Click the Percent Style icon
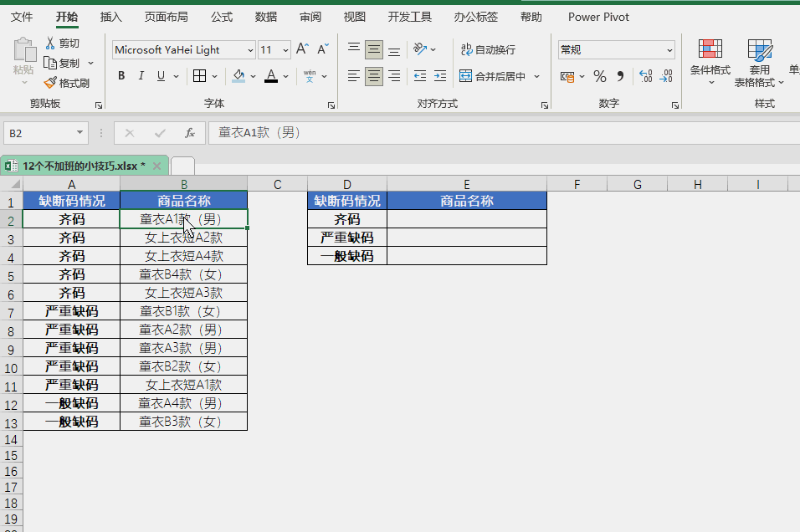The height and width of the screenshot is (532, 800). 599,76
